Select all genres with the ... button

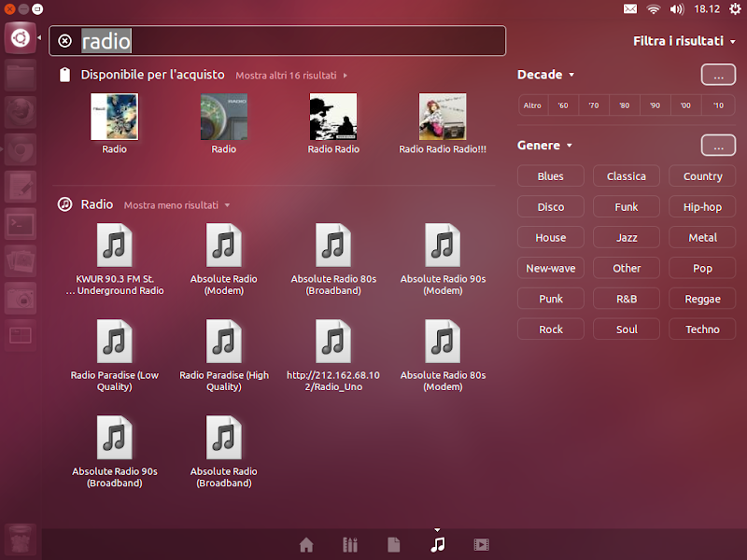(718, 146)
